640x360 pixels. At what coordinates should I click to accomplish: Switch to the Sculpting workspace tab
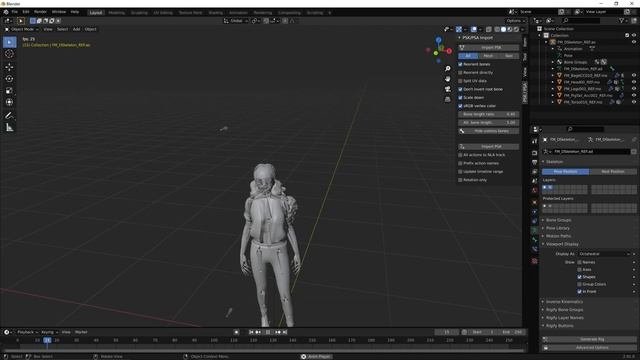pos(139,13)
